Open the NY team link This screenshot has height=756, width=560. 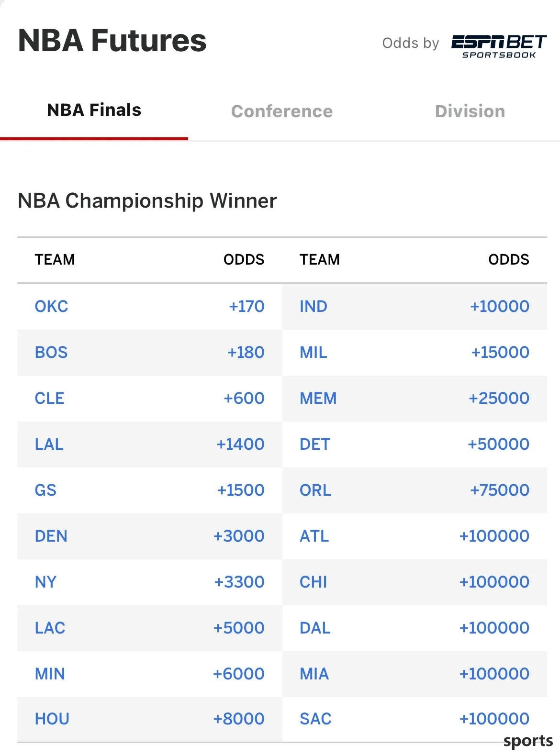click(45, 582)
